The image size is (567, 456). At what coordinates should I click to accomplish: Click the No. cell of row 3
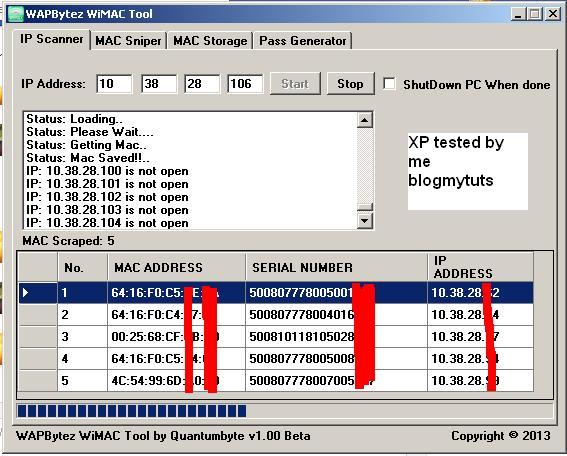[x=82, y=337]
